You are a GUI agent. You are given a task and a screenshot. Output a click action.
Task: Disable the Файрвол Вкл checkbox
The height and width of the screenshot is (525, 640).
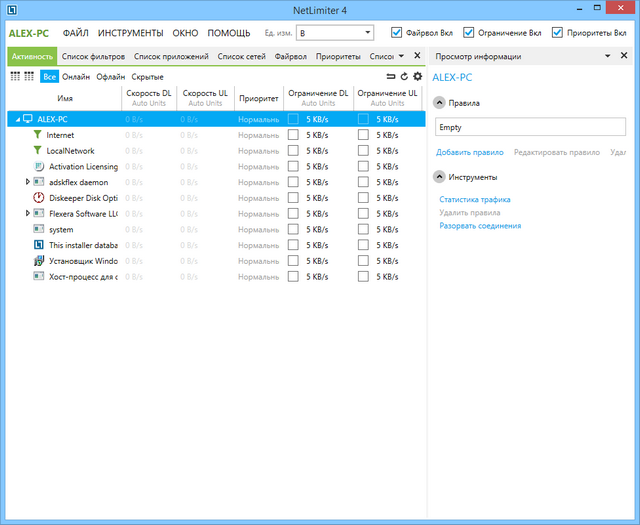click(x=397, y=32)
